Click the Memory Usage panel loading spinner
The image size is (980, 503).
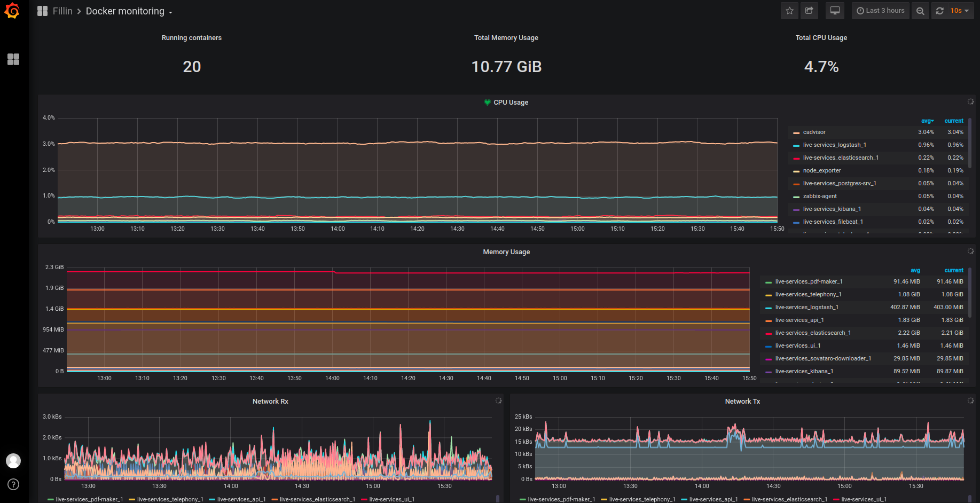(970, 251)
